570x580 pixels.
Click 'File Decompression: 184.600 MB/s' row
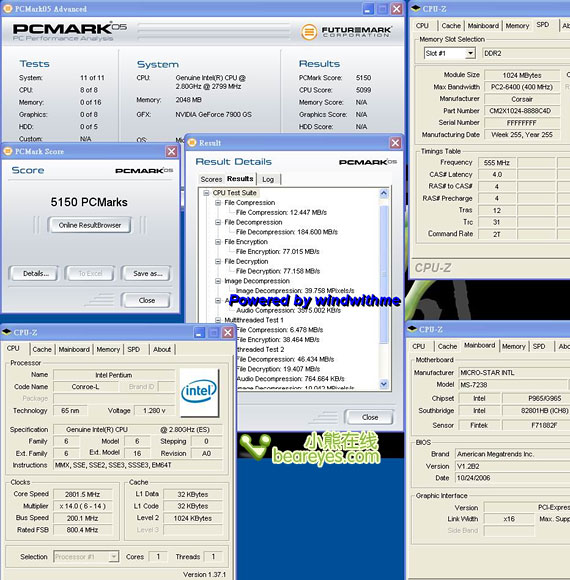click(287, 232)
